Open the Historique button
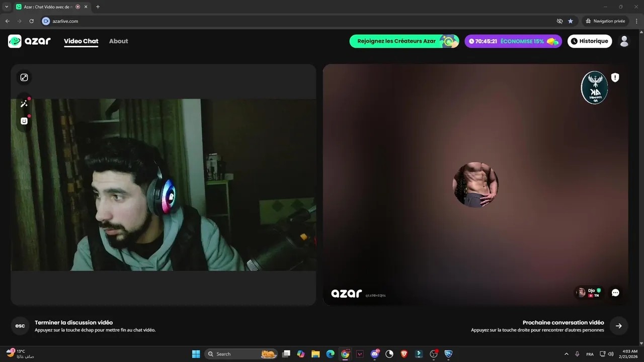Image resolution: width=644 pixels, height=362 pixels. 590,41
